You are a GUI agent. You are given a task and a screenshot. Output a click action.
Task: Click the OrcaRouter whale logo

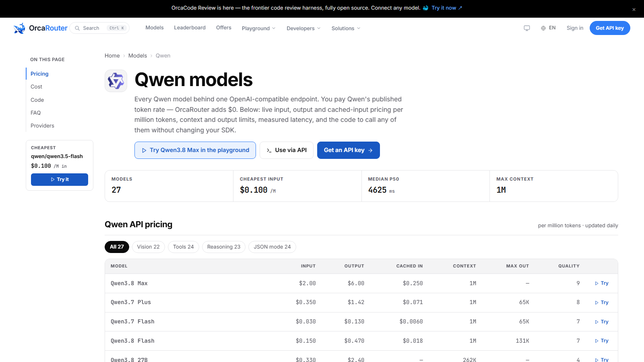coord(19,28)
